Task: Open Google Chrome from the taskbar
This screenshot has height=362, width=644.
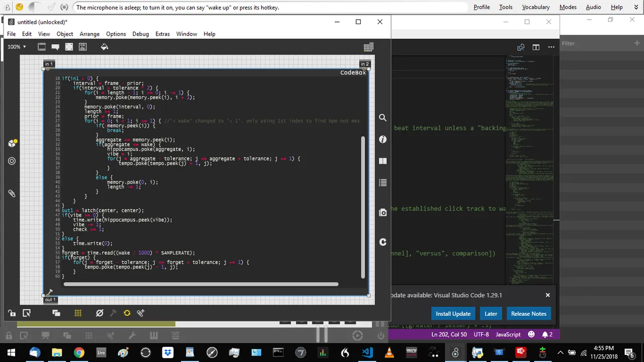Action: [79, 352]
